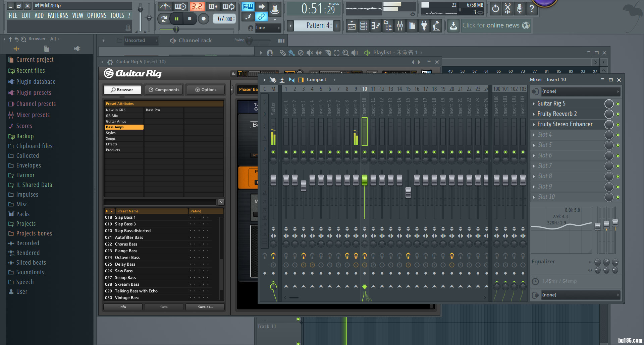Viewport: 644px width, 345px height.
Task: Open the TOOLS menu
Action: point(117,15)
